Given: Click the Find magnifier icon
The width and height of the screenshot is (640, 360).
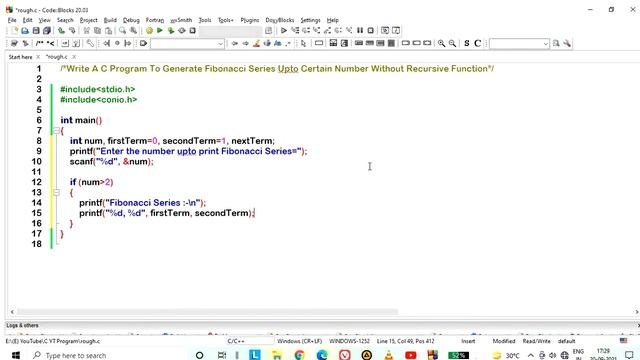Looking at the screenshot, I should coord(122,31).
